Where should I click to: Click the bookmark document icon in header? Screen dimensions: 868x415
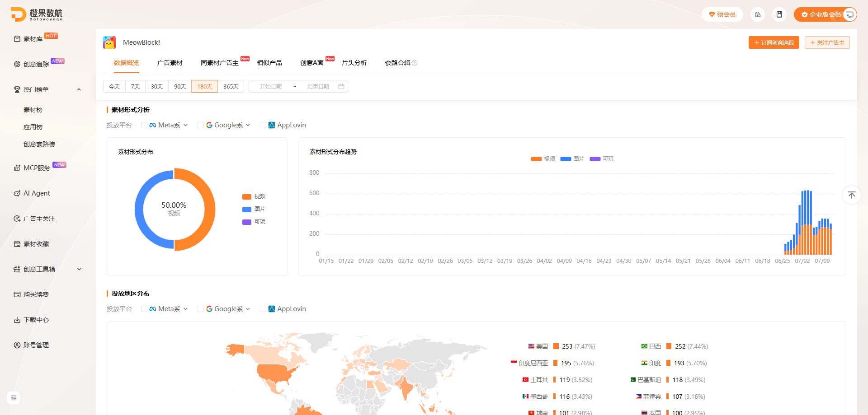779,14
